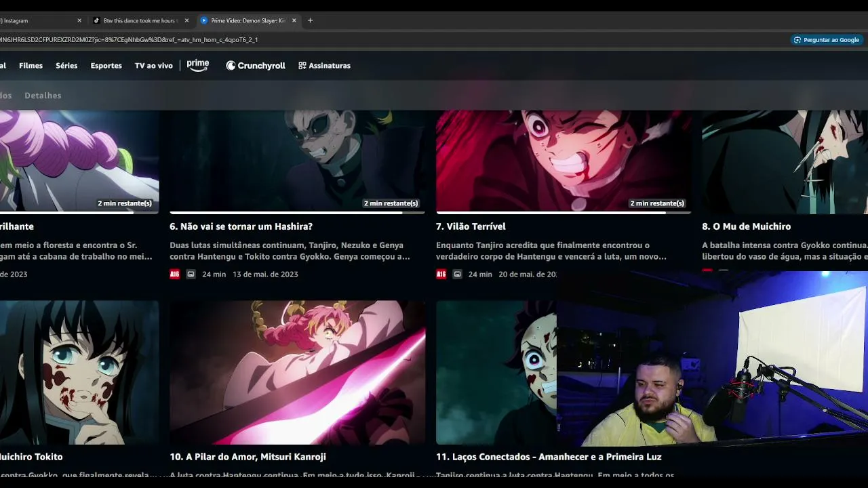
Task: Click the title '10. A Pilar do Amor, Mitsuri Kanroji'
Action: 248,457
